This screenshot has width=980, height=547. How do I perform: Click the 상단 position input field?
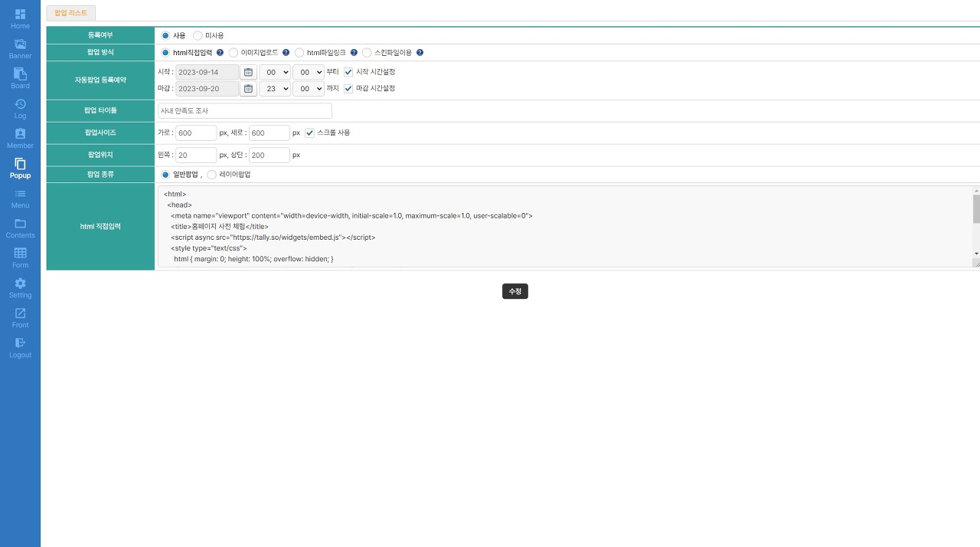269,156
